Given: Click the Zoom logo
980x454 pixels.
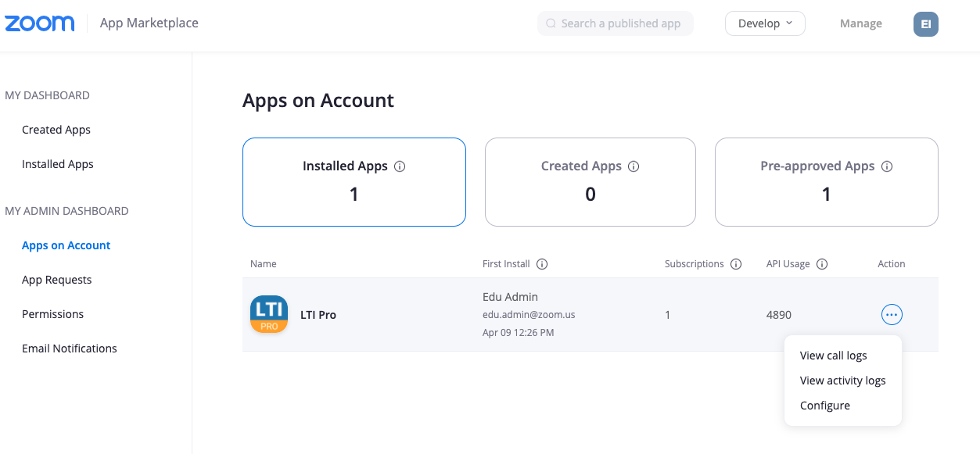Looking at the screenshot, I should pos(40,23).
